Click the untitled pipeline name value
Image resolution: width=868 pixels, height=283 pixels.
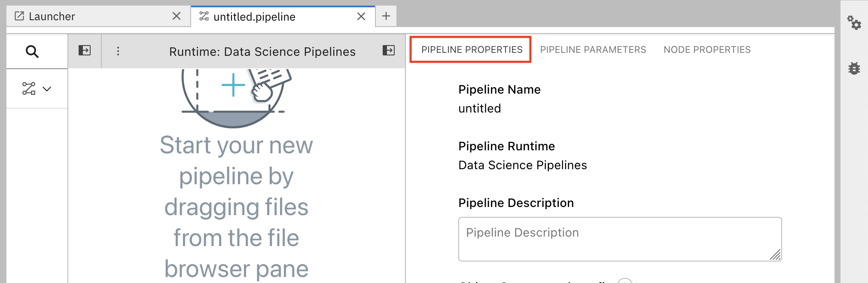479,109
